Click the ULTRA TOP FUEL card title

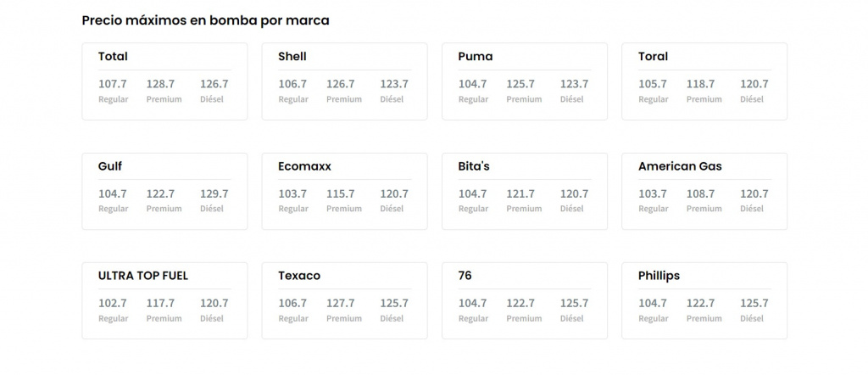point(143,276)
